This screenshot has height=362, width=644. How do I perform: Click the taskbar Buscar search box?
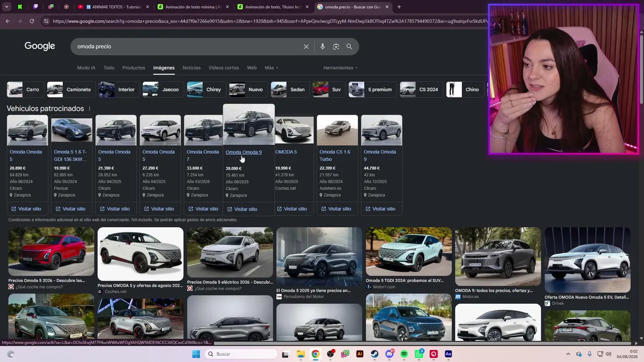pyautogui.click(x=242, y=354)
